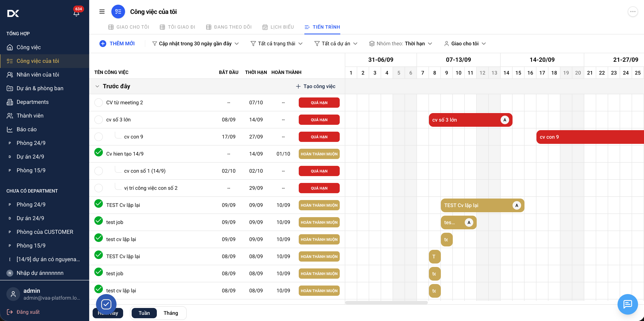Check the circle for cv con số 1 (14/9)
The height and width of the screenshot is (321, 644).
tap(99, 171)
